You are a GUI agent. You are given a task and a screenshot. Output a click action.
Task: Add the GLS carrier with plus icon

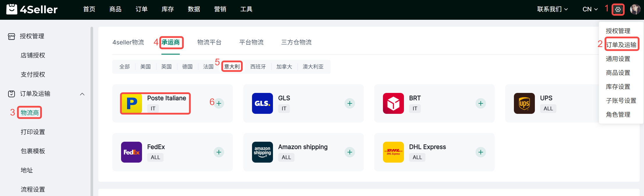350,103
